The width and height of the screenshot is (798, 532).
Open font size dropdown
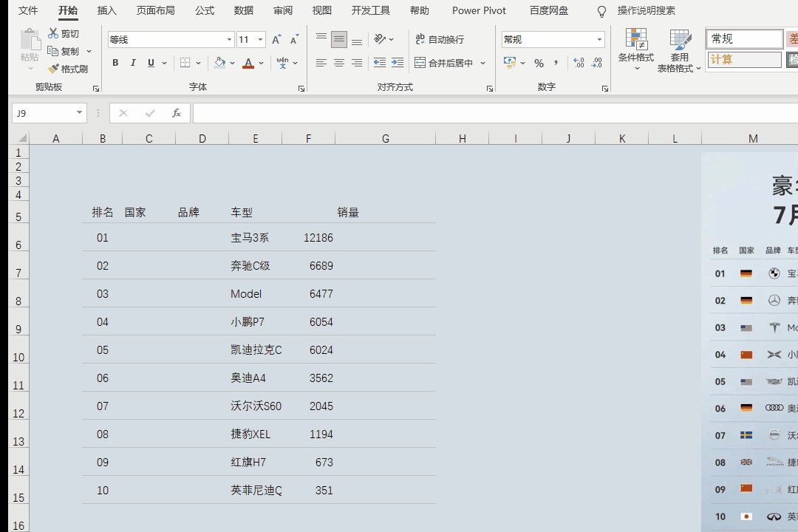261,39
